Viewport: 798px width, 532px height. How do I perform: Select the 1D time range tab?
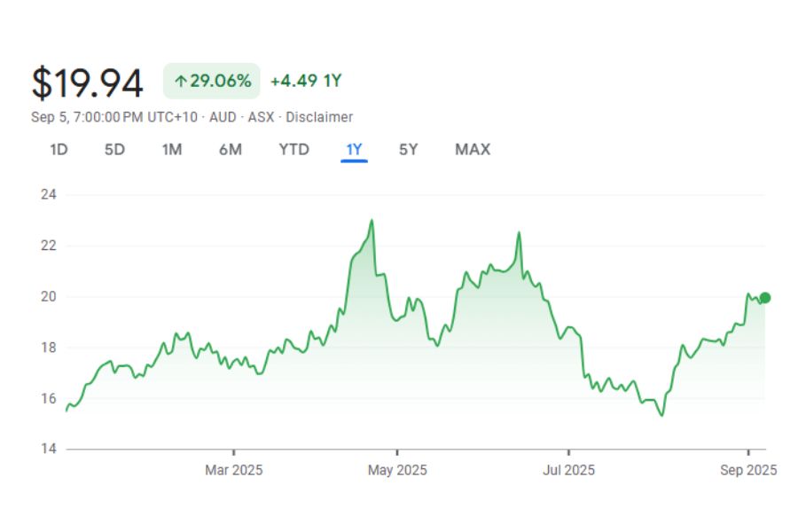coord(59,149)
